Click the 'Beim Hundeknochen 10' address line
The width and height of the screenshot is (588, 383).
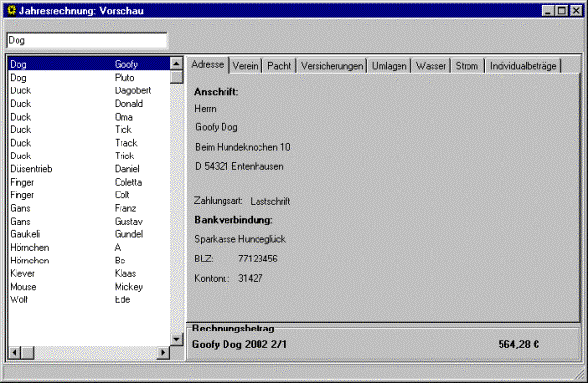(243, 147)
